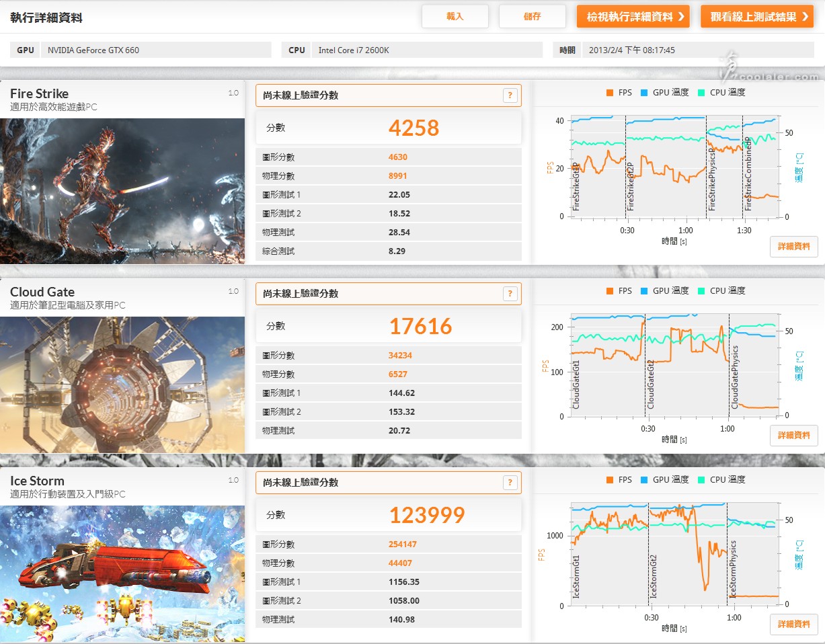Select Fire Strike 物理分數 value 8991
The width and height of the screenshot is (825, 644).
click(398, 176)
